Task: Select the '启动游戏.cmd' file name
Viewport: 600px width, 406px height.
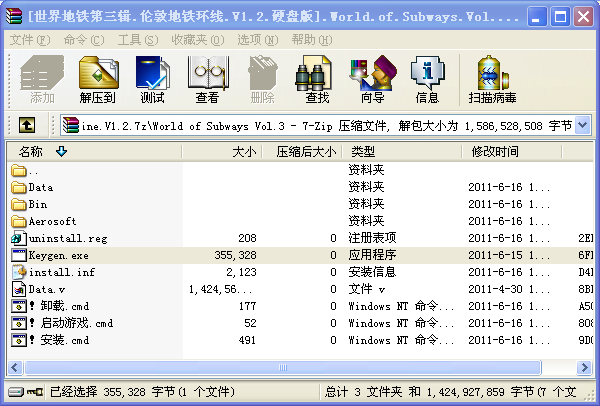Action: point(72,323)
